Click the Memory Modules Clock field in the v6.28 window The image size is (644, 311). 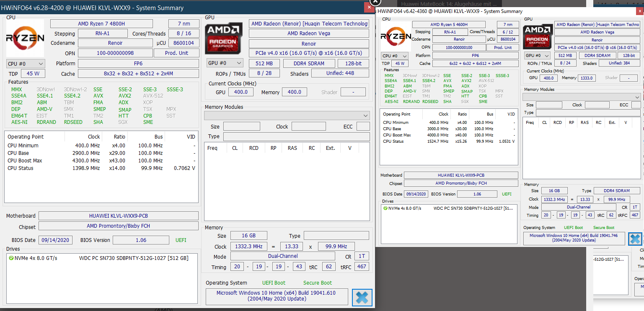pyautogui.click(x=309, y=126)
